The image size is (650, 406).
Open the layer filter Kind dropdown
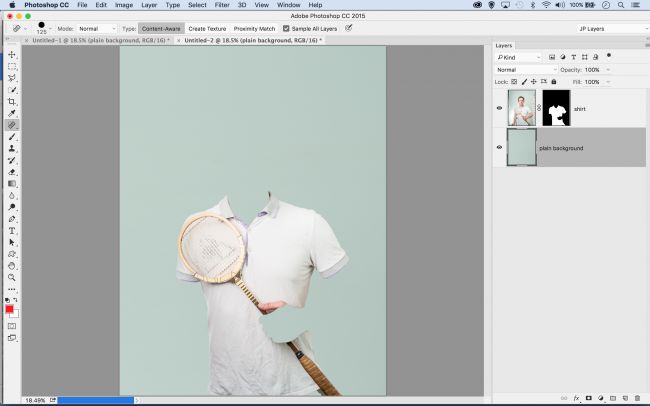point(519,57)
